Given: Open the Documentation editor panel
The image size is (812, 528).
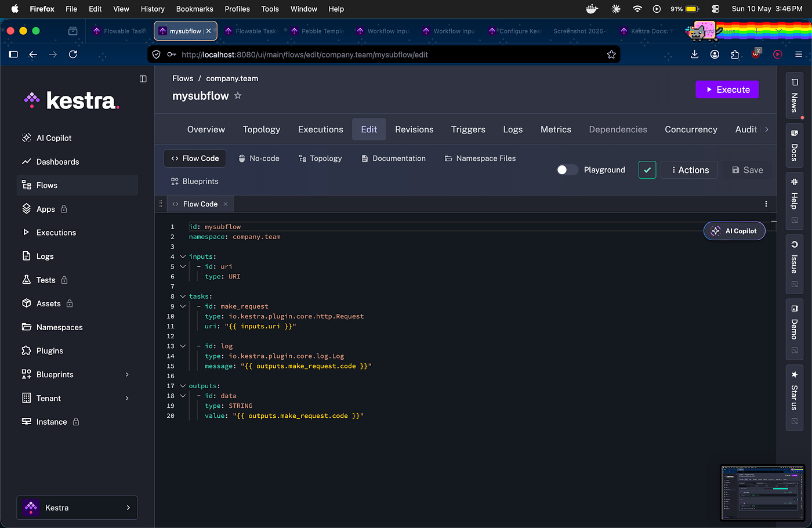Looking at the screenshot, I should pos(393,158).
